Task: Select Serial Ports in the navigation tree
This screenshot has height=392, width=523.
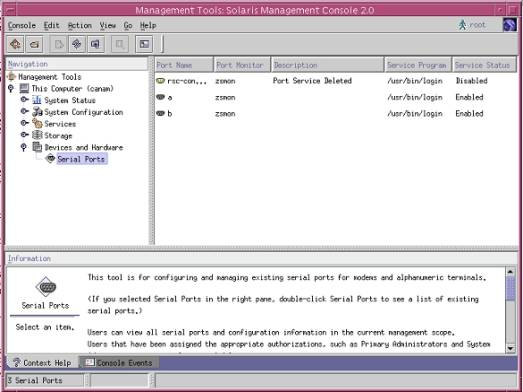Action: click(x=81, y=159)
